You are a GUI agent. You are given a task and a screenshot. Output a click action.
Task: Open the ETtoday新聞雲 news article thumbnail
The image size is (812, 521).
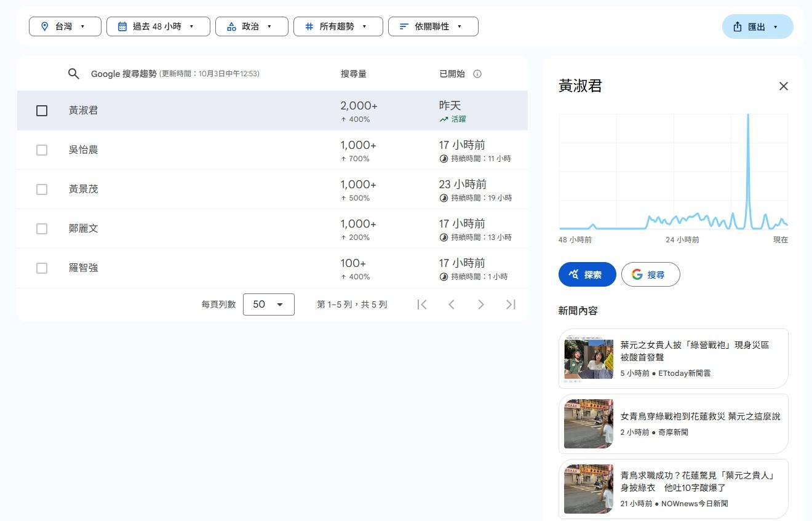[589, 359]
